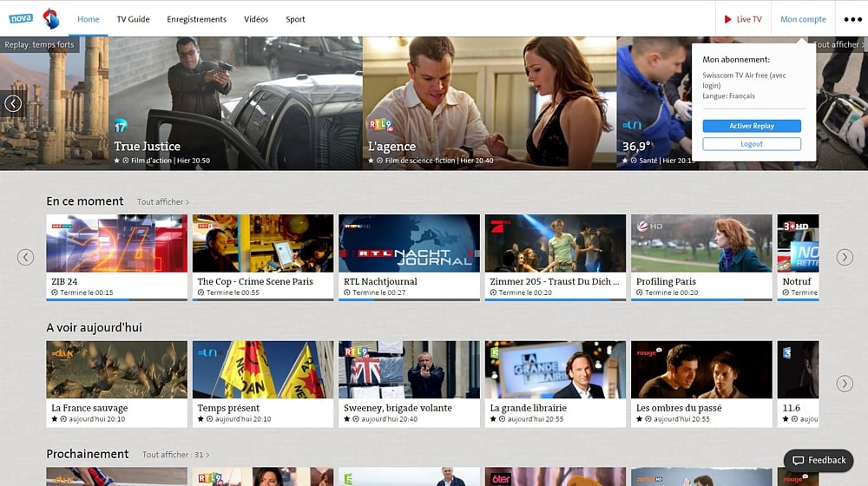Show next programs in En ce moment
868x486 pixels.
click(845, 257)
